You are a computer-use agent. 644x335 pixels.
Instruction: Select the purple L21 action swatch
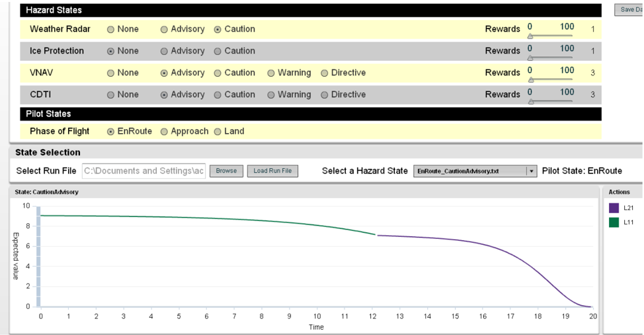coord(614,208)
